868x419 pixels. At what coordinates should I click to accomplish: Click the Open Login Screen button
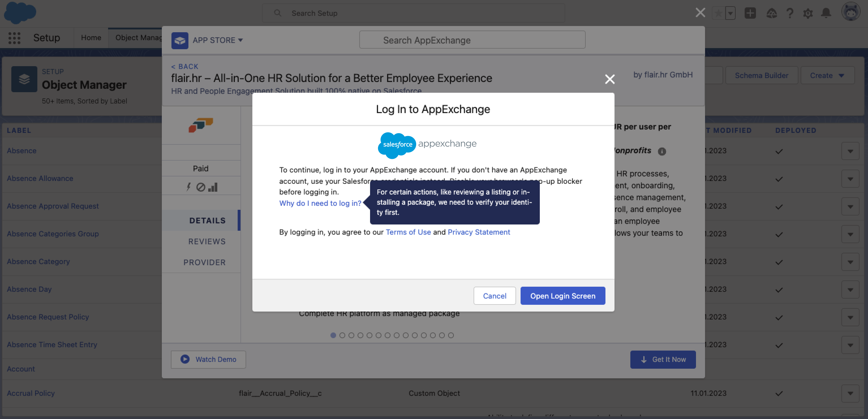(562, 296)
